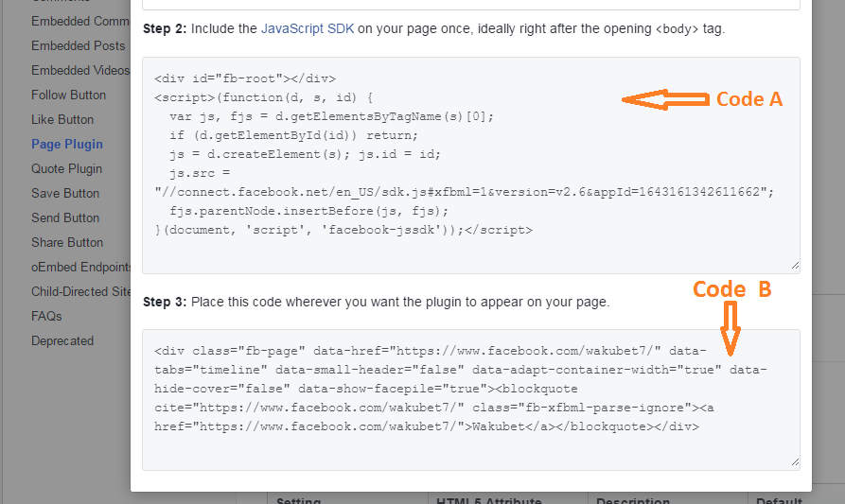Open Share Button in the sidebar
The height and width of the screenshot is (504, 845).
click(x=67, y=242)
